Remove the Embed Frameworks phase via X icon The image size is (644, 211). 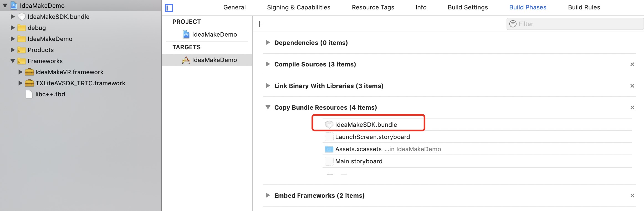(x=632, y=195)
